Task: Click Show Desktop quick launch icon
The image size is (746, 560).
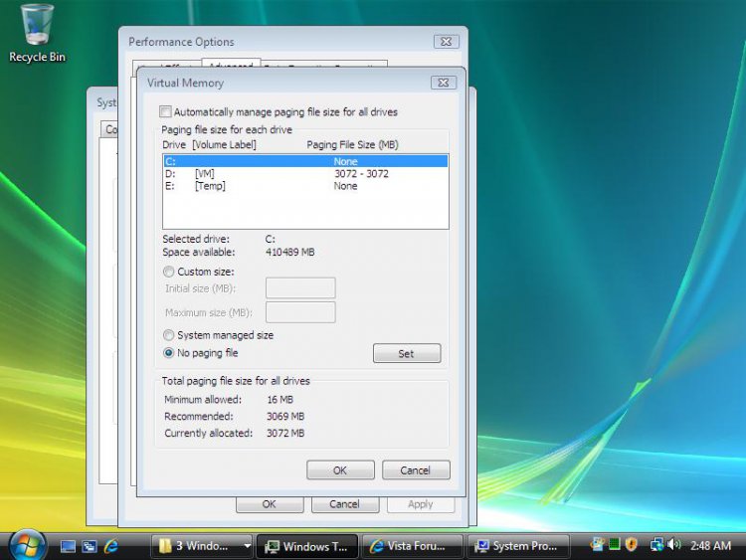Action: point(68,546)
